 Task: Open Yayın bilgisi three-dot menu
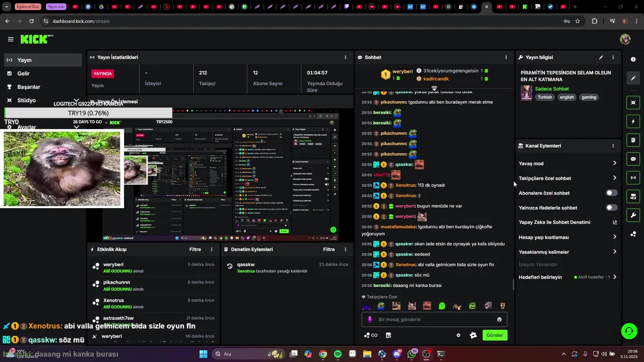613,57
